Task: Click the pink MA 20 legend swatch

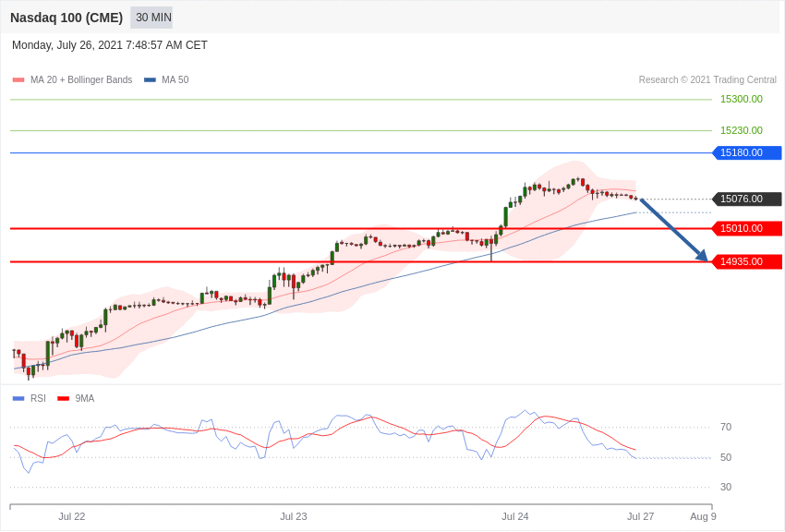Action: 18,80
